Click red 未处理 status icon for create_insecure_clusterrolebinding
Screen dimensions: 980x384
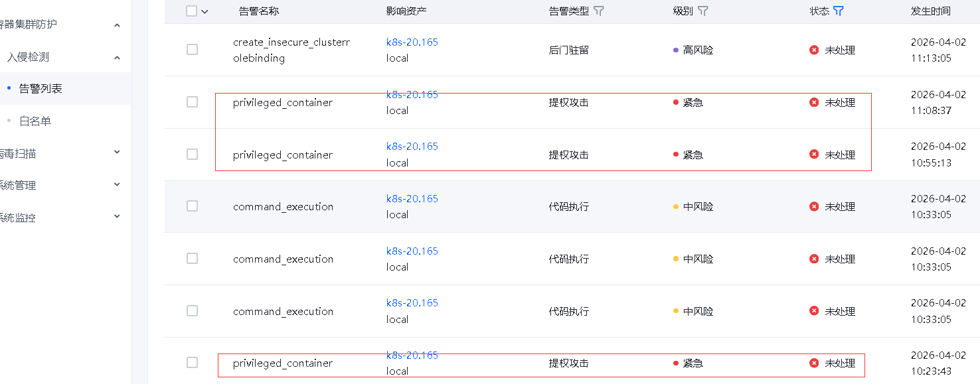click(814, 50)
